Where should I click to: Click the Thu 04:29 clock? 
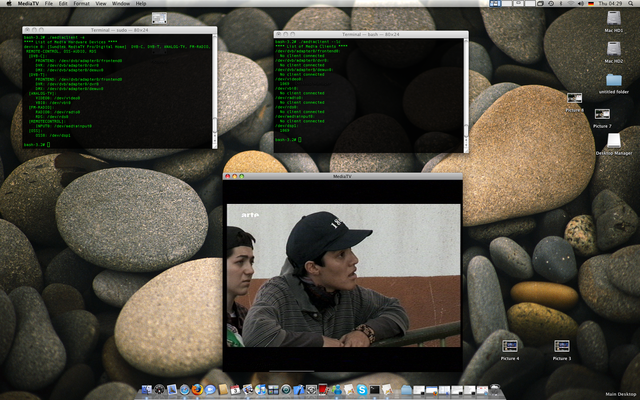coord(611,3)
